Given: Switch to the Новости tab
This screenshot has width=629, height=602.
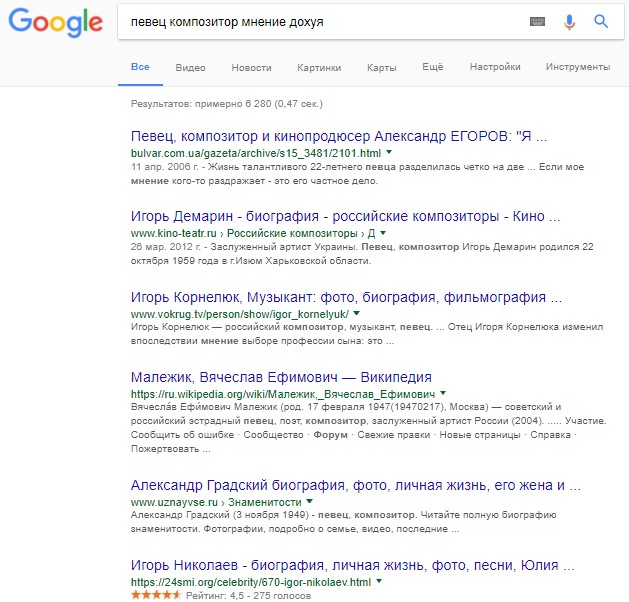Looking at the screenshot, I should point(251,67).
